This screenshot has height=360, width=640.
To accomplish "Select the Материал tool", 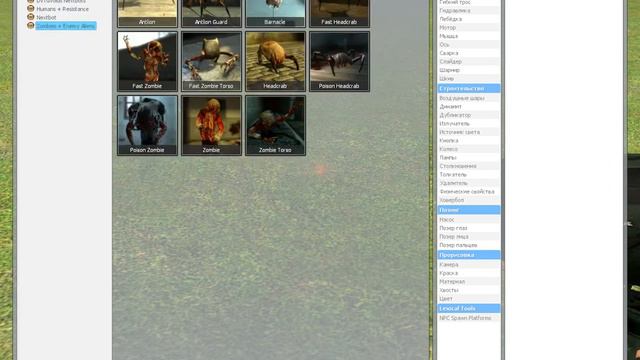I will [x=469, y=282].
